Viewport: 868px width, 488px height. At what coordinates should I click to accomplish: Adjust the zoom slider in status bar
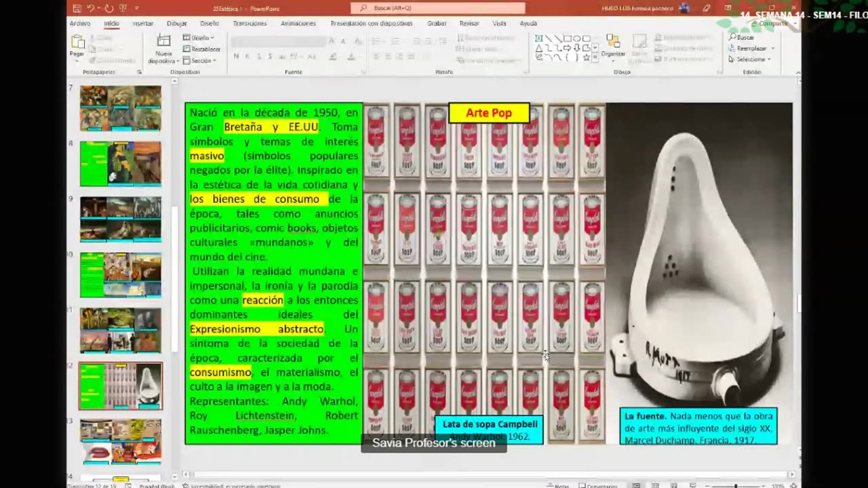click(x=735, y=485)
